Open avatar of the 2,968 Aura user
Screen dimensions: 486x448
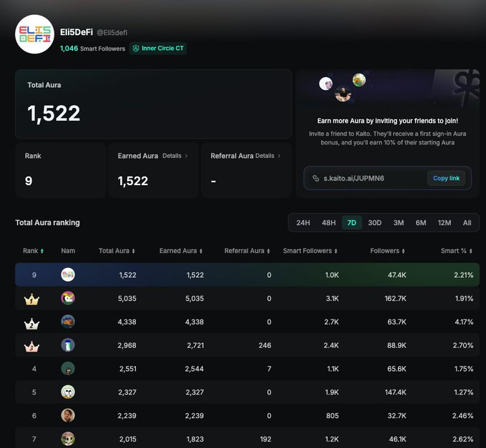(68, 345)
